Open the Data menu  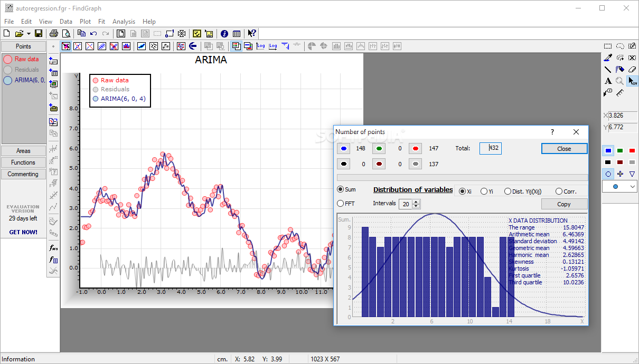tap(66, 22)
